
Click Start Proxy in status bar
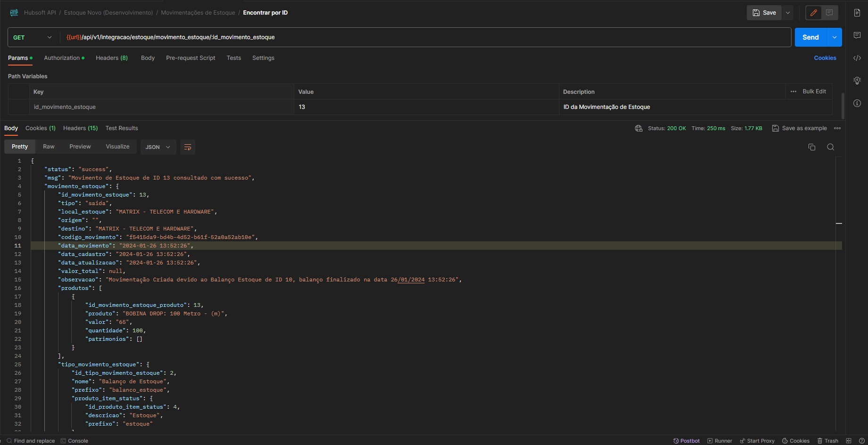coord(757,441)
